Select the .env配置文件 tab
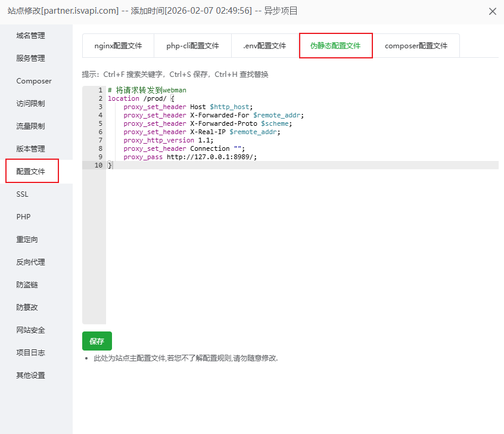The height and width of the screenshot is (434, 504). (265, 46)
